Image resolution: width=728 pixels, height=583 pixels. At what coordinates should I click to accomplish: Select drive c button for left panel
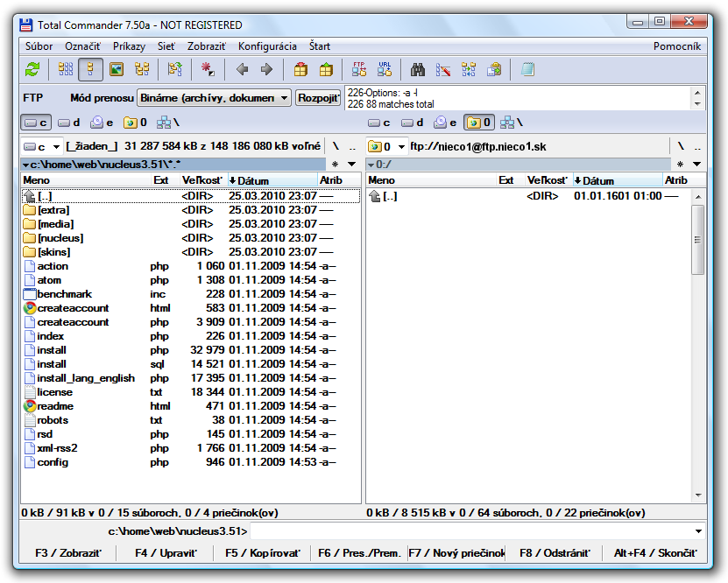tap(36, 123)
